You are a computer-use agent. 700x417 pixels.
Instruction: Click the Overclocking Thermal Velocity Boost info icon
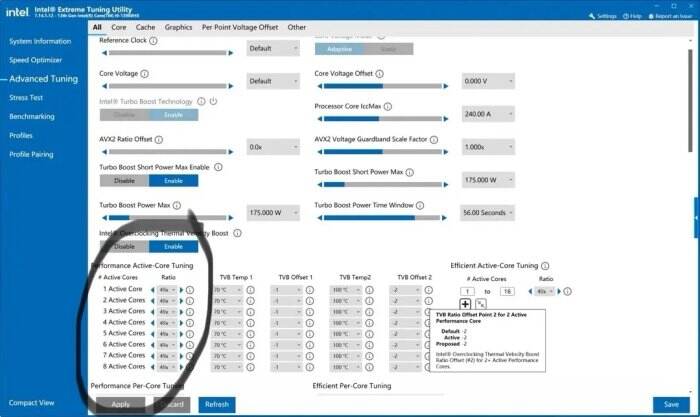coord(238,233)
